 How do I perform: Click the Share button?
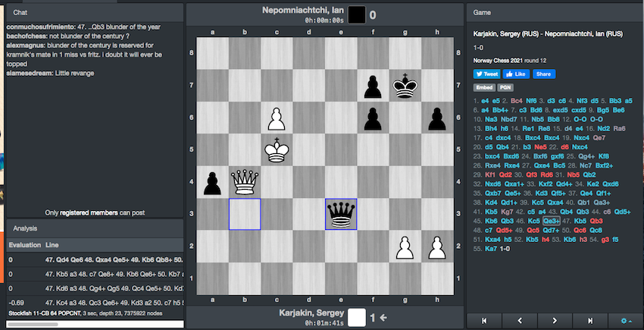tap(544, 74)
